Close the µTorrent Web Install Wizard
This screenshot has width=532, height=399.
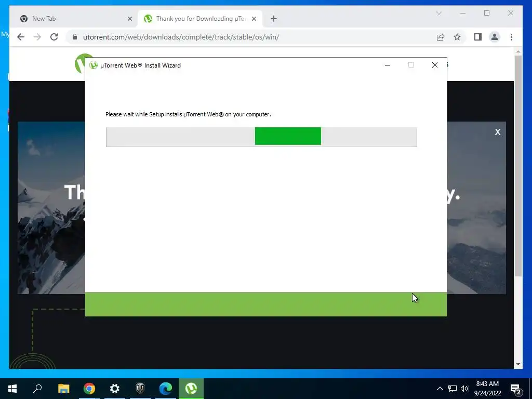tap(435, 65)
